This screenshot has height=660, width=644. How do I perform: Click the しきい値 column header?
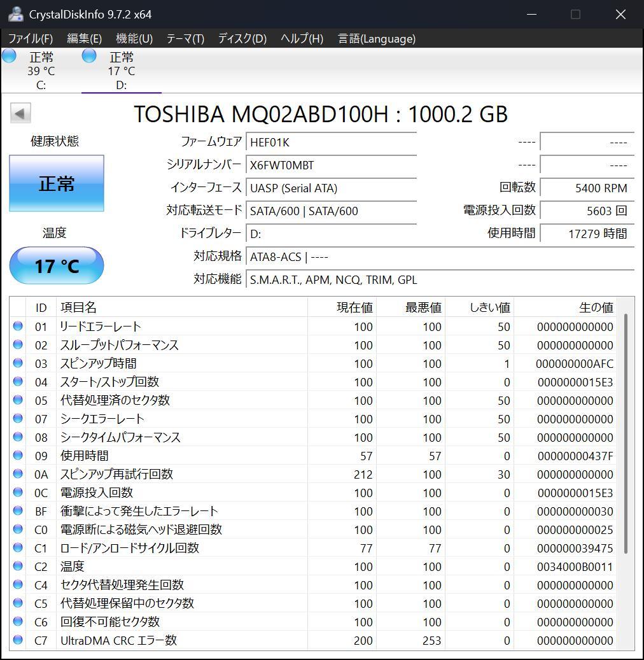pyautogui.click(x=479, y=307)
